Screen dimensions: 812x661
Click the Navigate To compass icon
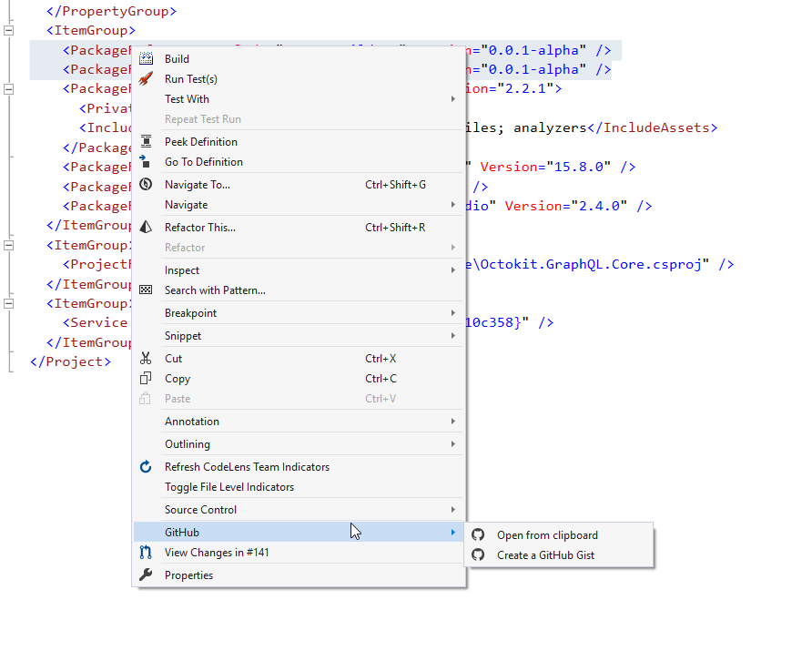[x=146, y=185]
